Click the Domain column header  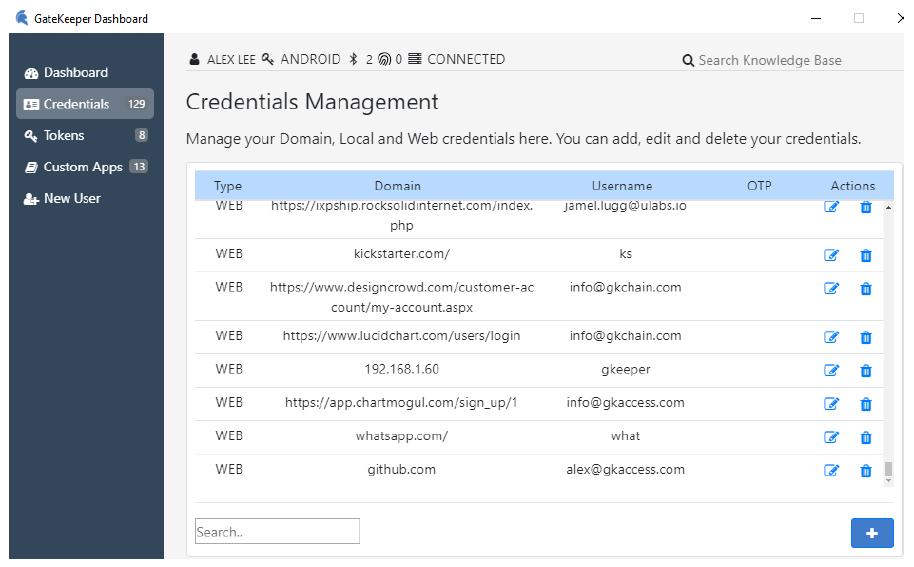pos(397,185)
